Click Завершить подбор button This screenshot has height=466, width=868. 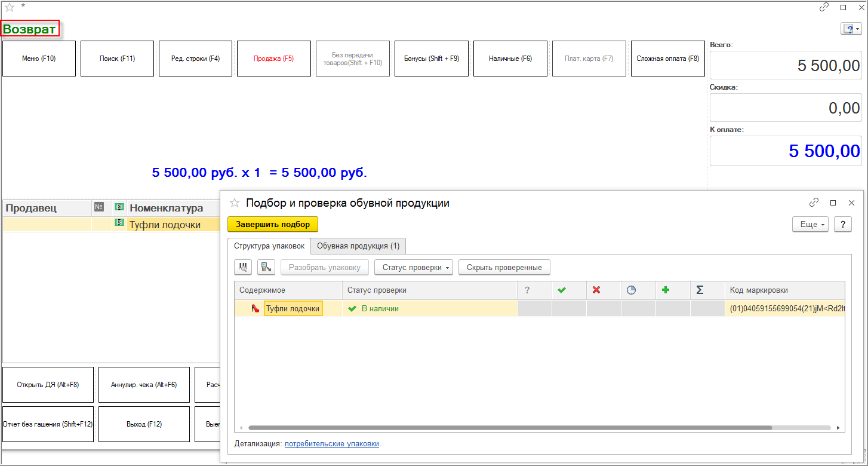(x=273, y=225)
